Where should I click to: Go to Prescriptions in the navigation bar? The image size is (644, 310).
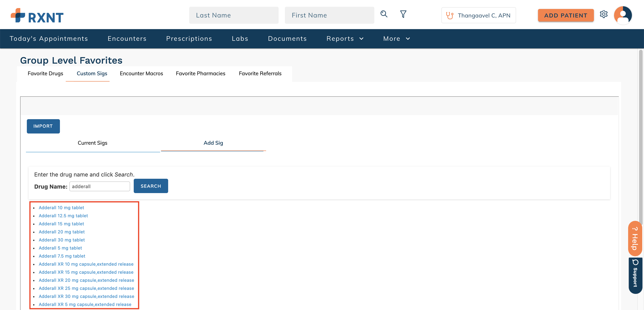(189, 39)
